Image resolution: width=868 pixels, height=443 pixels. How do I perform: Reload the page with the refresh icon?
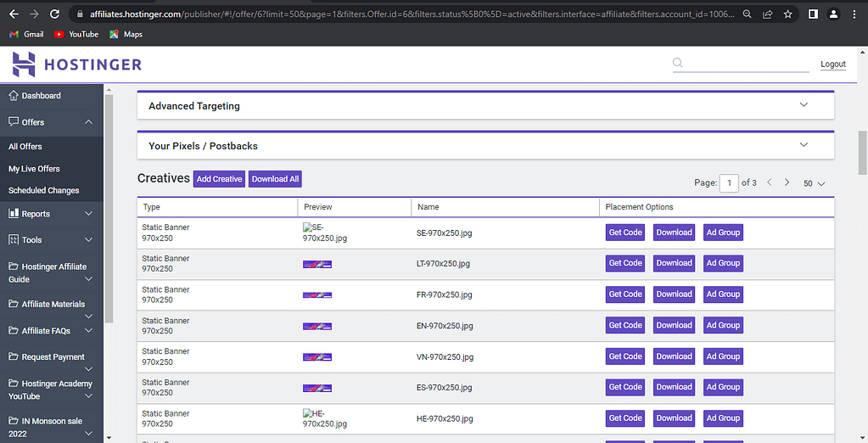[x=55, y=14]
